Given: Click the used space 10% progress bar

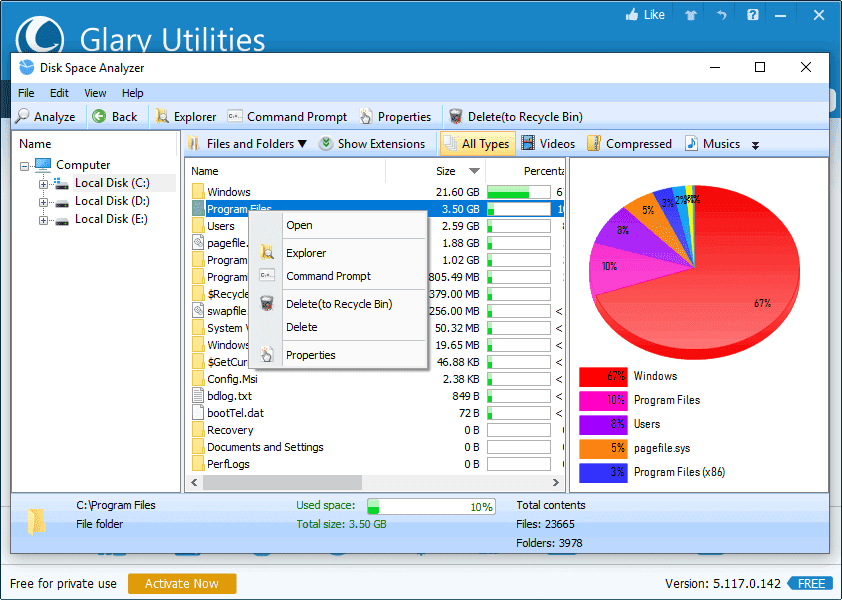Looking at the screenshot, I should 431,507.
